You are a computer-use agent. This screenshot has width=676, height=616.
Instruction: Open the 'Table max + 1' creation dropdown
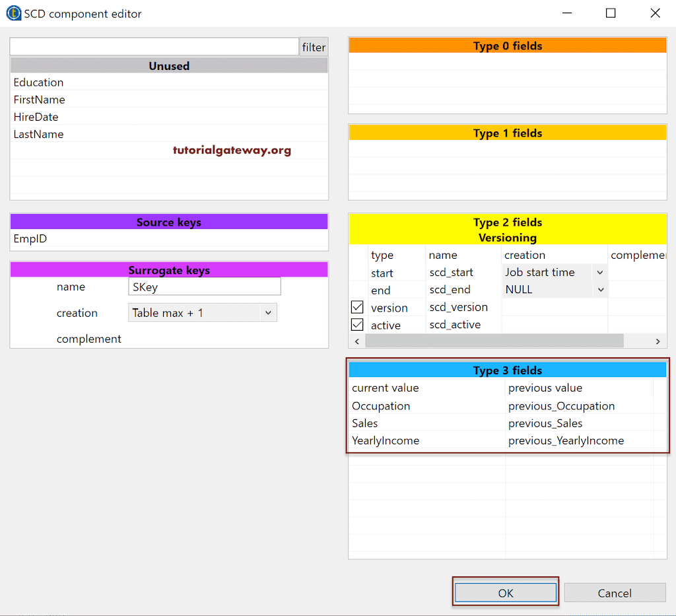point(271,312)
